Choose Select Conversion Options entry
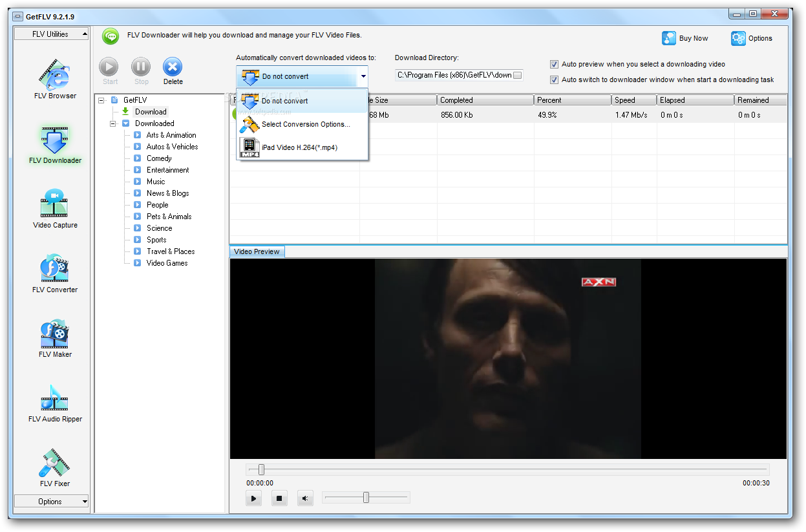The image size is (806, 532). click(x=302, y=124)
